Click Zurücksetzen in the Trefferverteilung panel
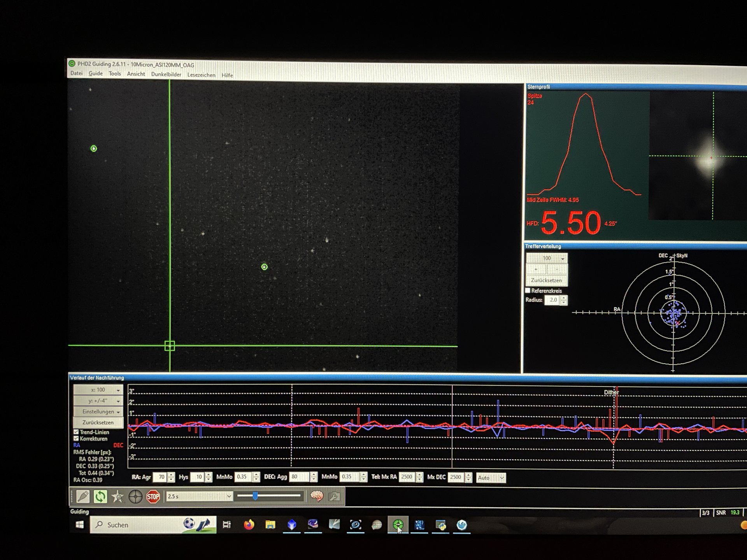The height and width of the screenshot is (560, 747). point(547,280)
